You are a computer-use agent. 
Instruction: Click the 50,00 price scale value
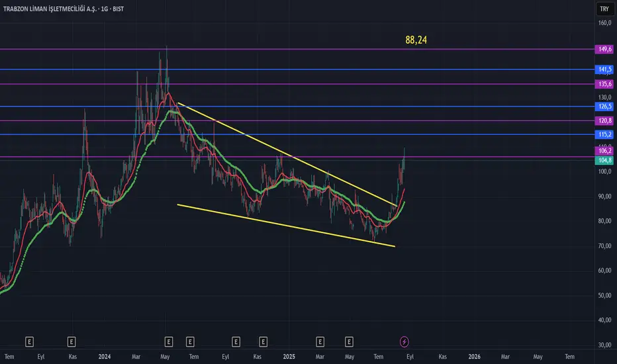605,295
